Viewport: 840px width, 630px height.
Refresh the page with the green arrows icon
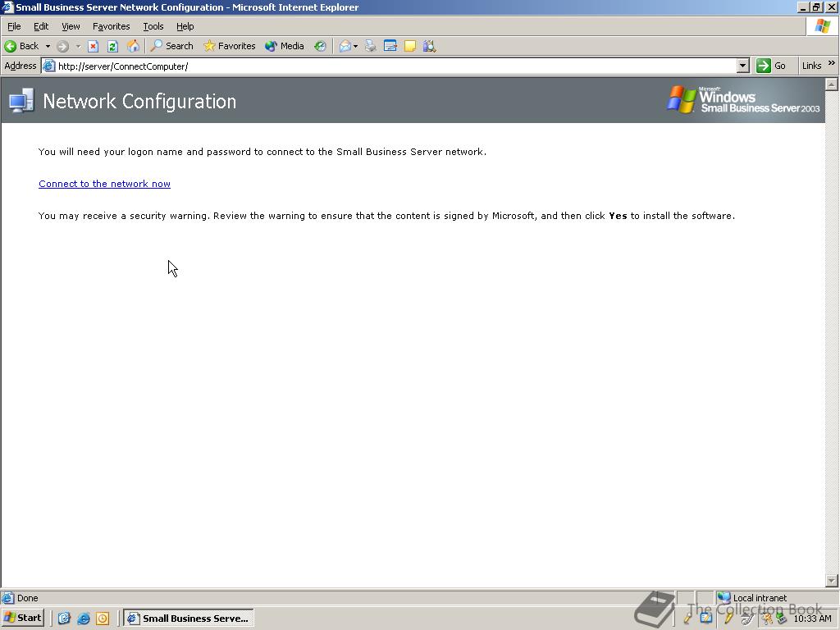[x=112, y=46]
